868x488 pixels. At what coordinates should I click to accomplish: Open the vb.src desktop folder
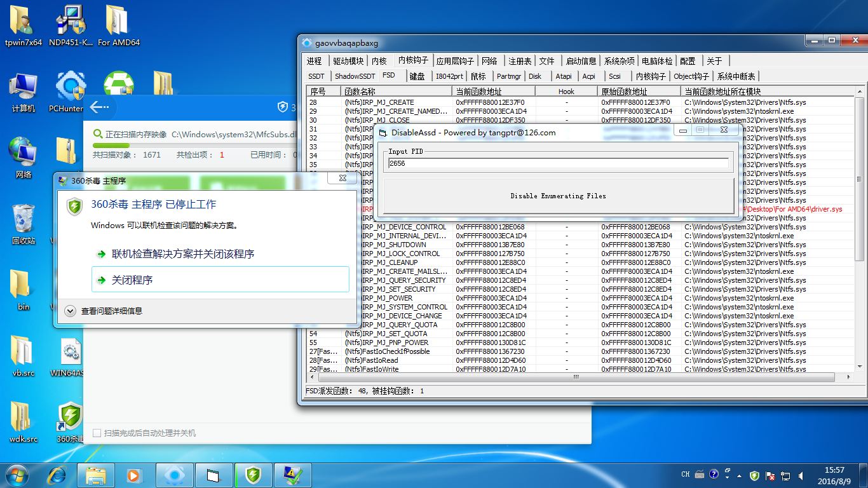click(24, 357)
